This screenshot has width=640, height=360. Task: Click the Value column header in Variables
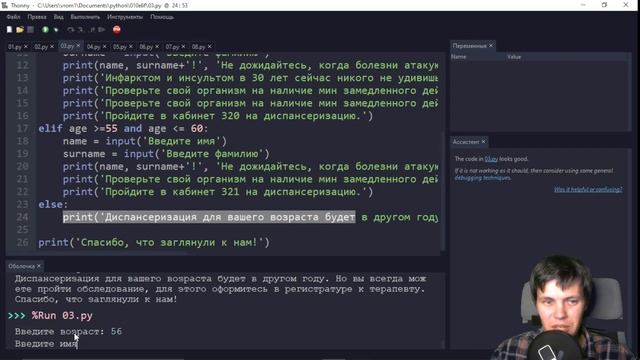pos(514,57)
